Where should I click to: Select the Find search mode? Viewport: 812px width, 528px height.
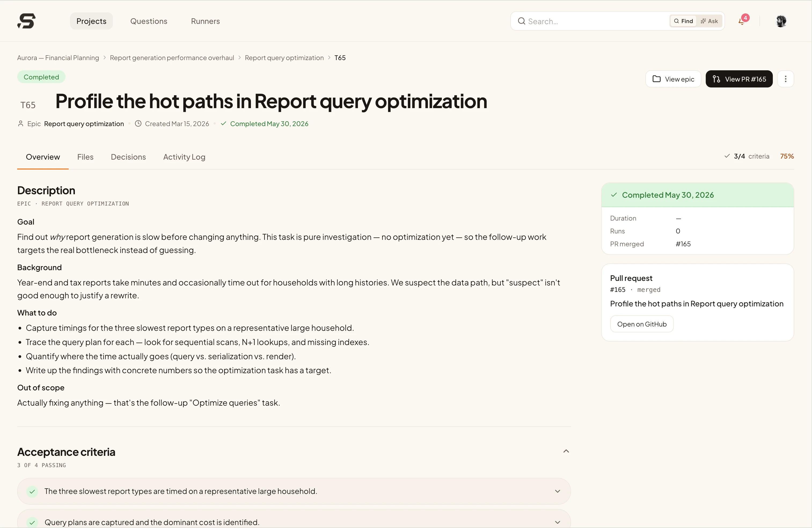(683, 21)
